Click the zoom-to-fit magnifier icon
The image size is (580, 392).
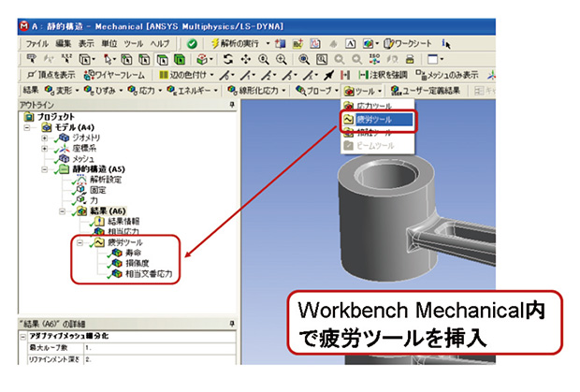pos(304,59)
